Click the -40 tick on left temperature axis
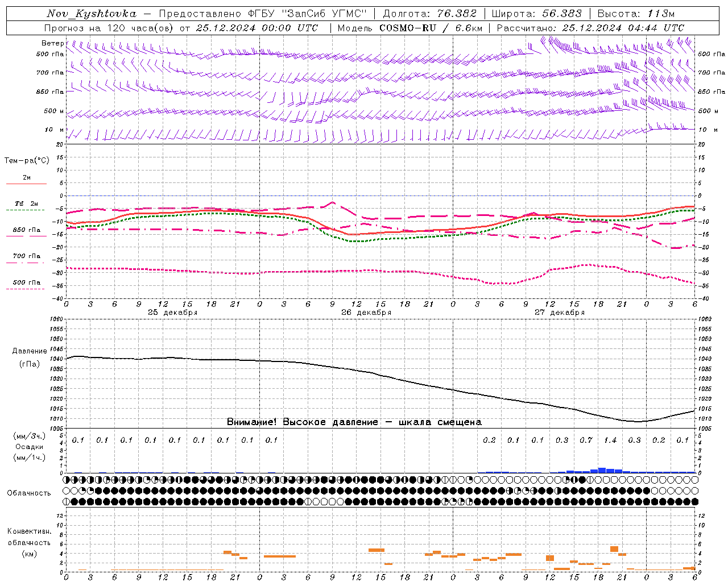Image resolution: width=728 pixels, height=582 pixels. [59, 298]
